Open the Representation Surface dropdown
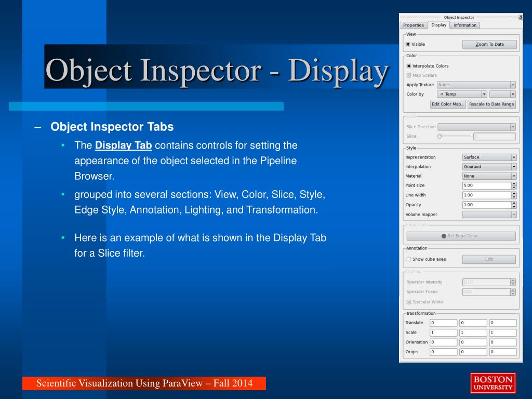This screenshot has height=399, width=532. pos(489,157)
